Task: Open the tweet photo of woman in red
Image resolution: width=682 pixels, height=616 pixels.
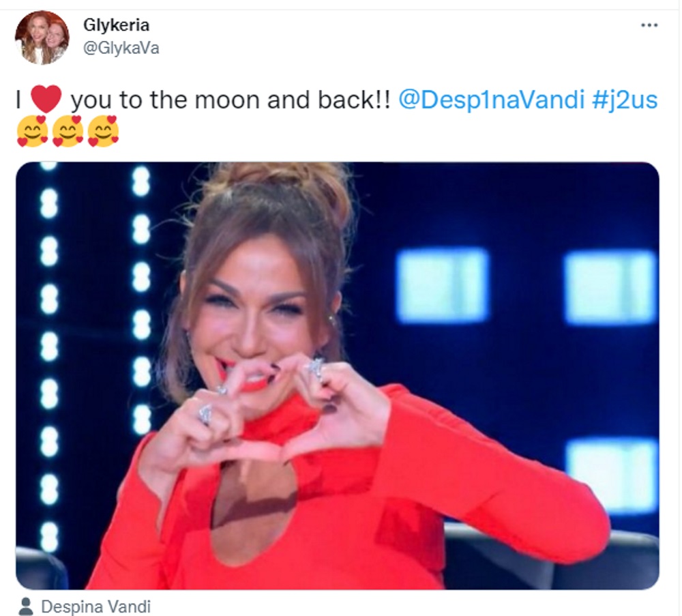Action: click(x=338, y=376)
